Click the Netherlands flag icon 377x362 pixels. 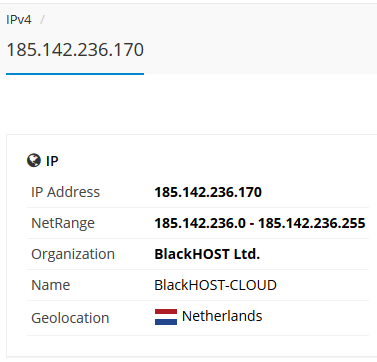[166, 317]
